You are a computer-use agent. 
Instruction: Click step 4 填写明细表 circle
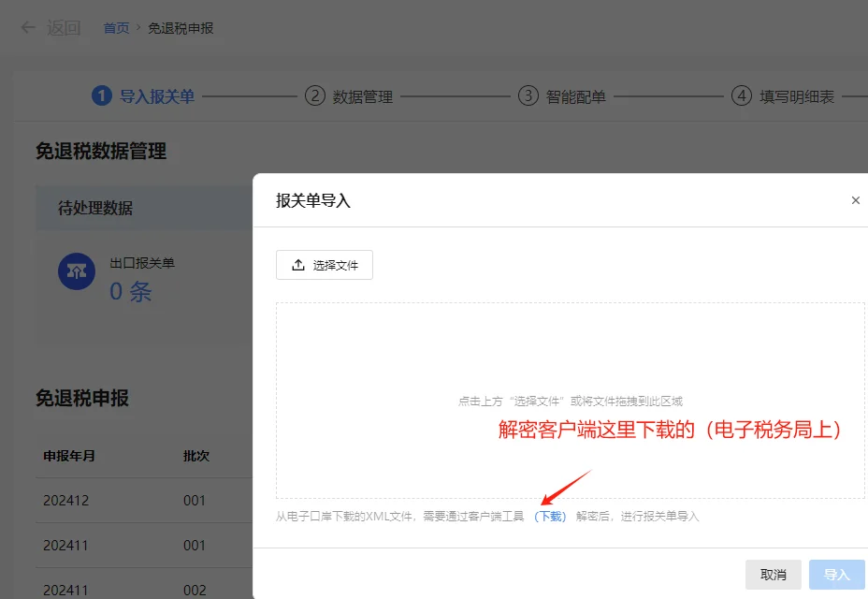pos(741,95)
